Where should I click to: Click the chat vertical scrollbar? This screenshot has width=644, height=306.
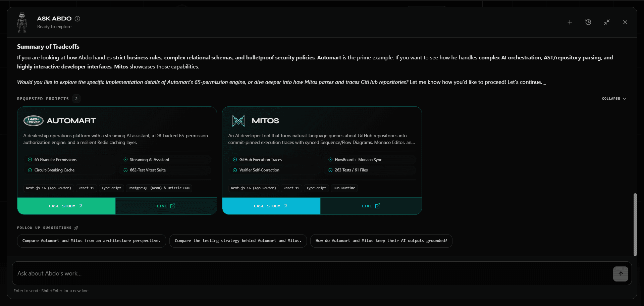[635, 224]
